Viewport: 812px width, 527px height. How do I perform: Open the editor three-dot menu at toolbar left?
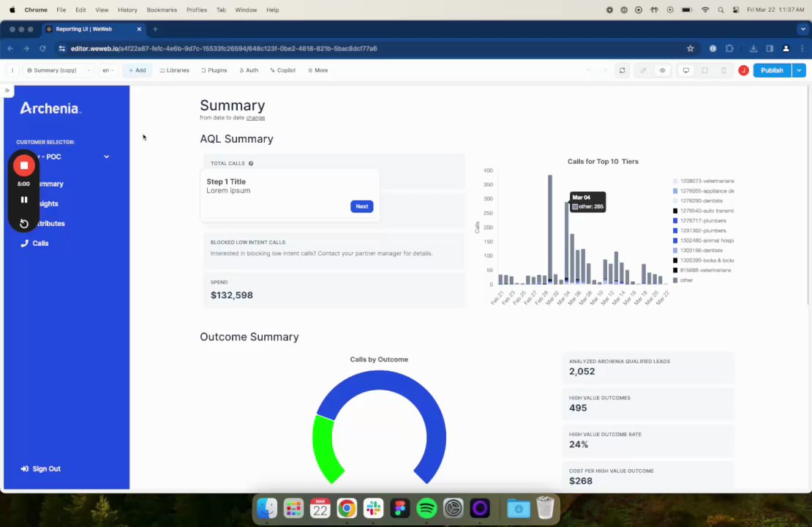pyautogui.click(x=12, y=70)
